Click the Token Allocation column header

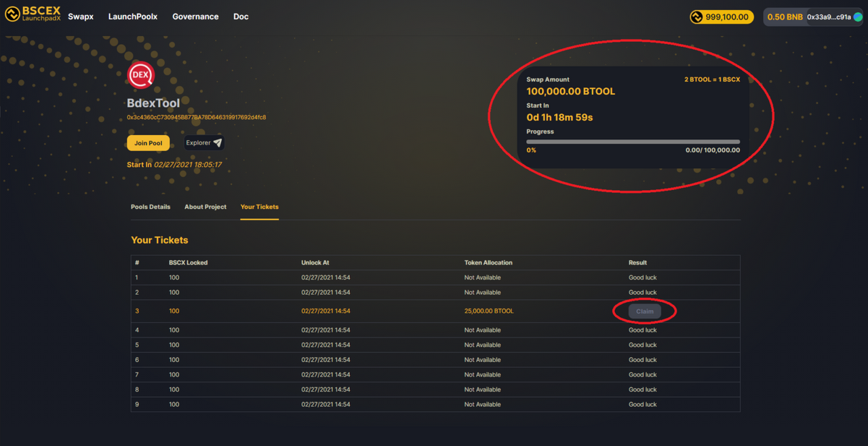(x=488, y=263)
